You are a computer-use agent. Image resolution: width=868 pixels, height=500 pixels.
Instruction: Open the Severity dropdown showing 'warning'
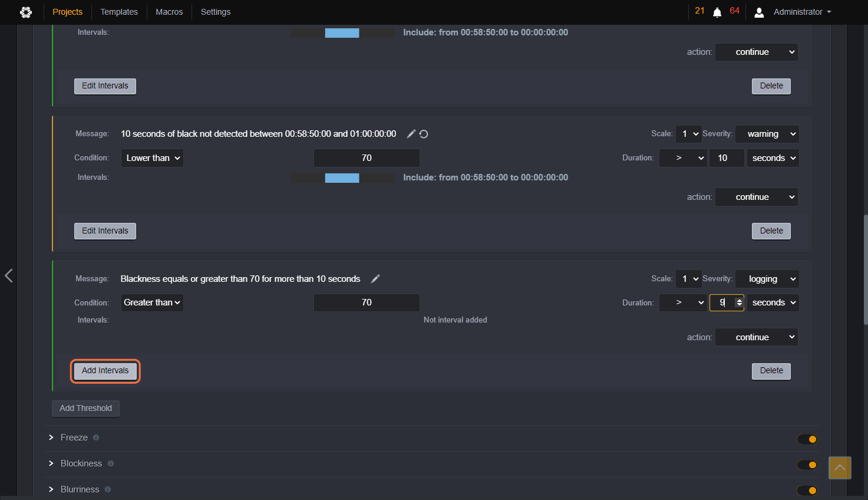coord(767,134)
